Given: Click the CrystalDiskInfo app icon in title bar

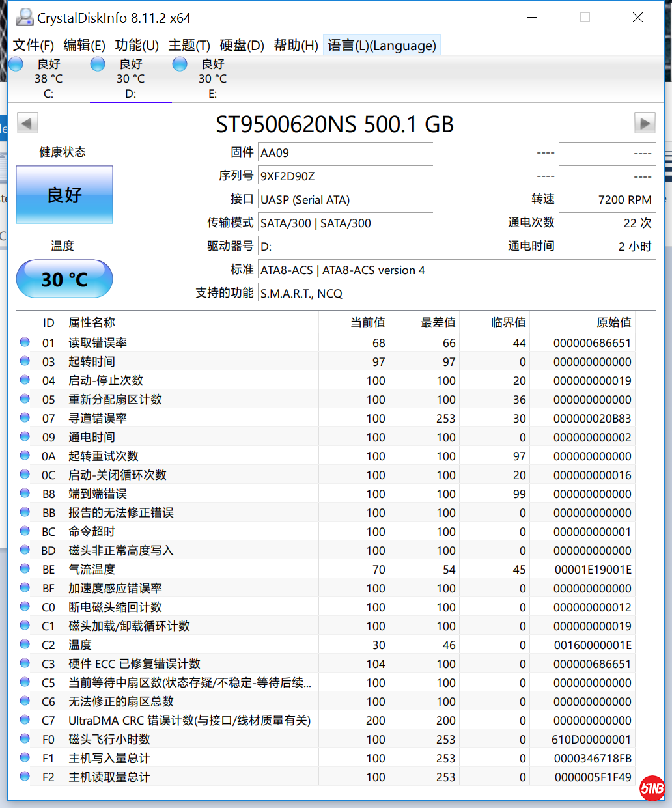Looking at the screenshot, I should coord(24,18).
